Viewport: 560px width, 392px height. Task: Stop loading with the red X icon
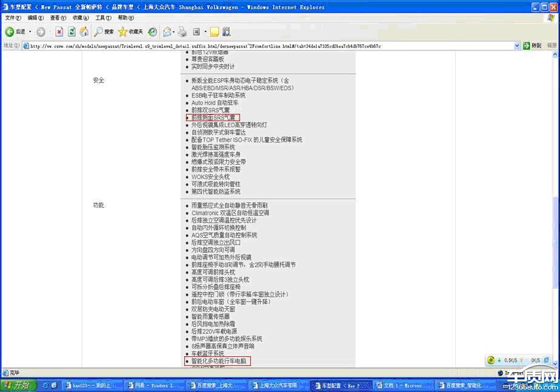point(59,32)
